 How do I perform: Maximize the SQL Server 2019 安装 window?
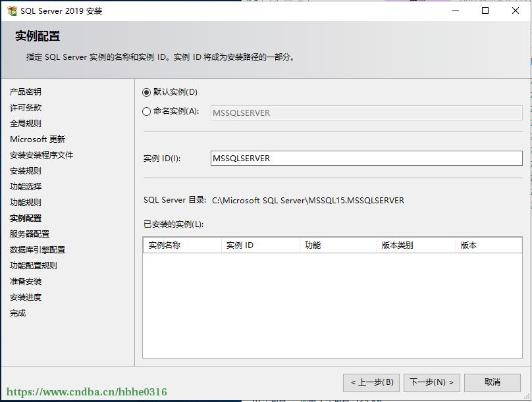(485, 11)
